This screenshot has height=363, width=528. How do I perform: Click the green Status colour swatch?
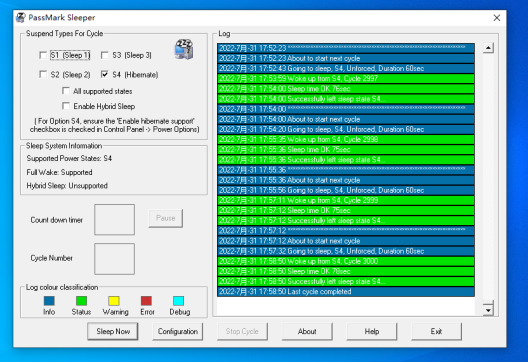(x=81, y=301)
